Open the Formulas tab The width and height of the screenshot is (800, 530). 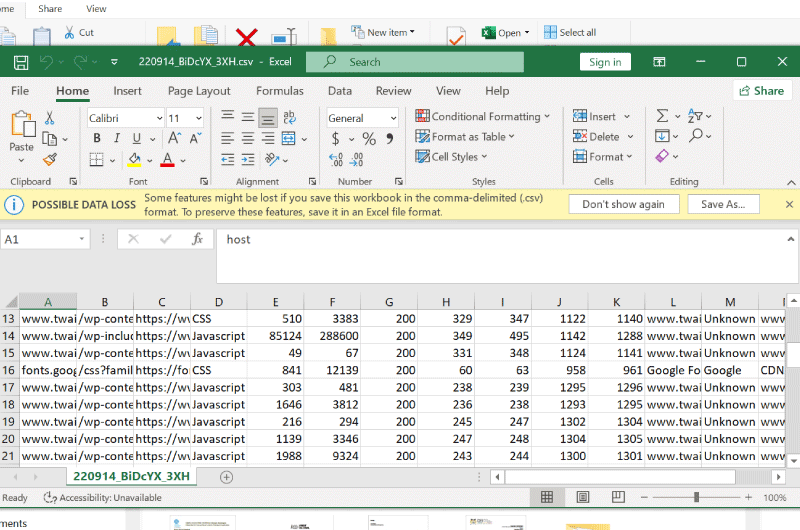[280, 91]
